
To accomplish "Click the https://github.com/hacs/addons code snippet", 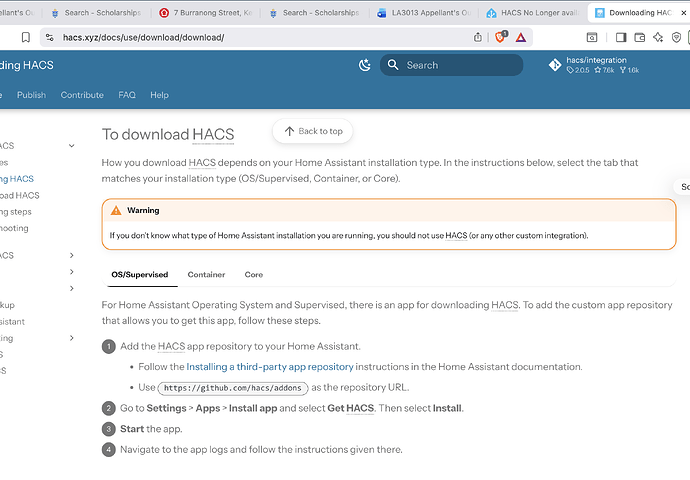I will coord(232,388).
